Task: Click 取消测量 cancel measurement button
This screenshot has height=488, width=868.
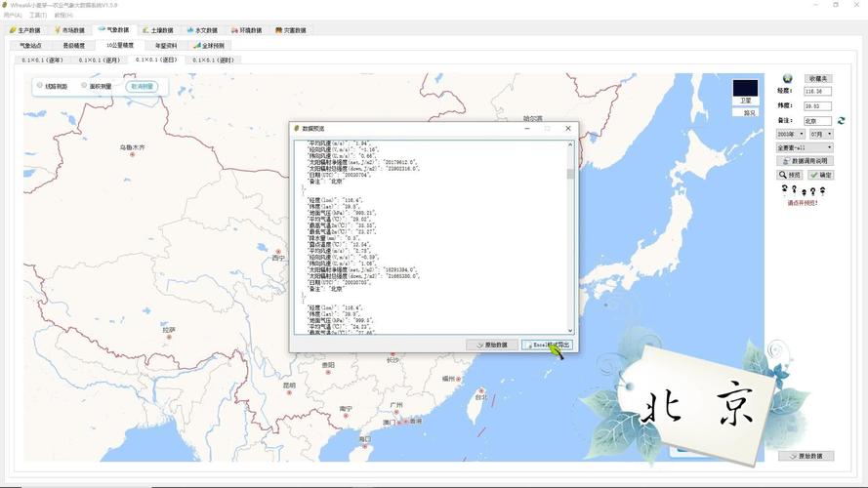Action: tap(142, 86)
